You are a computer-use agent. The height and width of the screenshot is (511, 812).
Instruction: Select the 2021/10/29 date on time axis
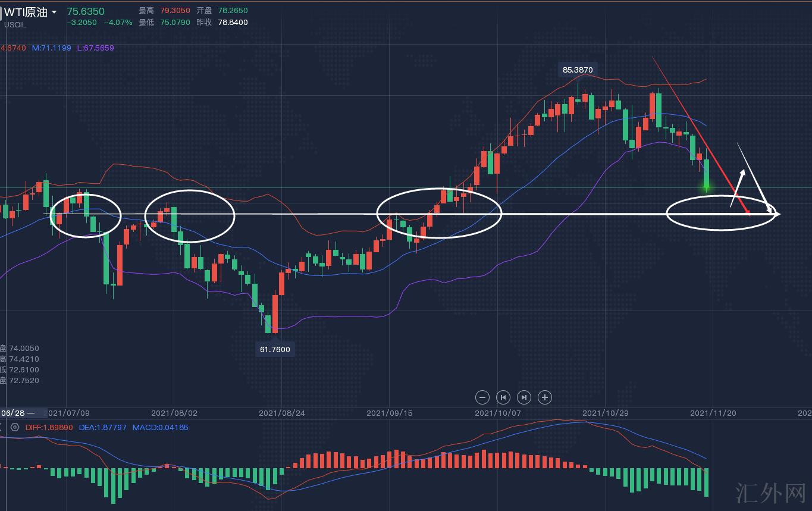tap(604, 413)
